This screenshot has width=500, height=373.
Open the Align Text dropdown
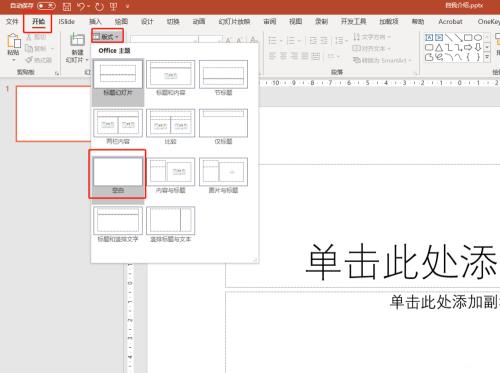coord(372,48)
